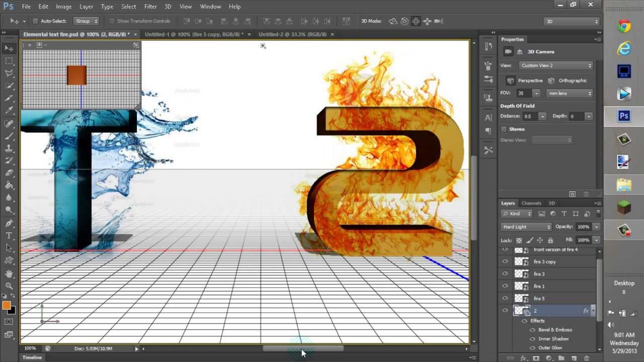Open the mm lens dropdown
This screenshot has height=362, width=644.
[x=570, y=93]
